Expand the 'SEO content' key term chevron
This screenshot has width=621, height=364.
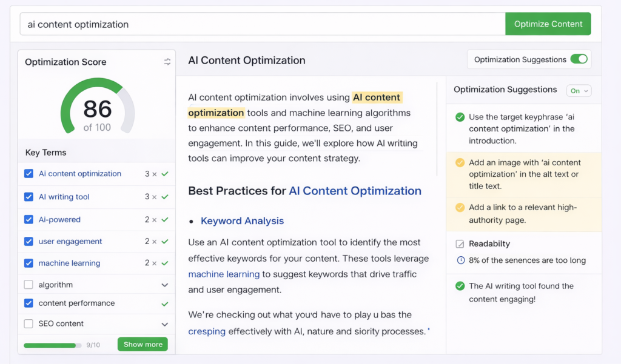tap(164, 323)
